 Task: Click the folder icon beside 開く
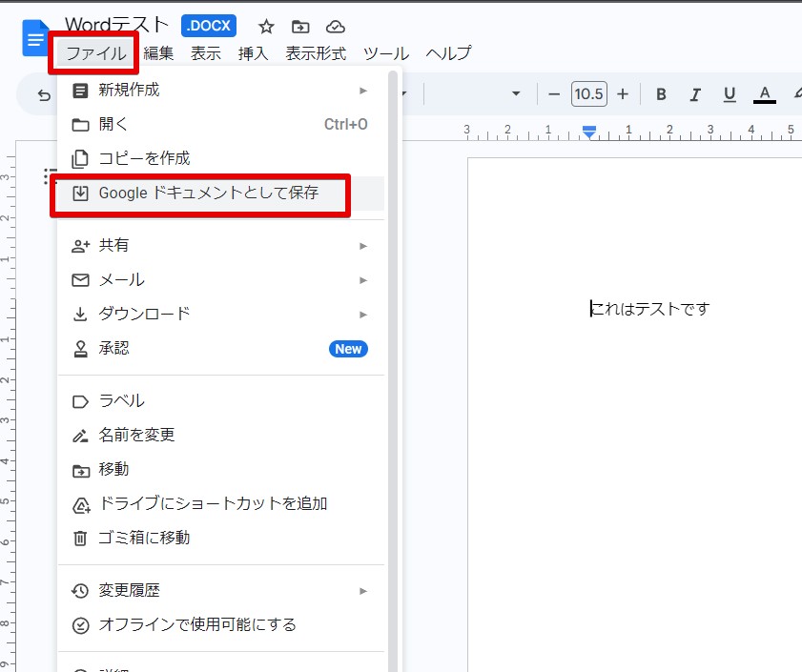coord(80,125)
